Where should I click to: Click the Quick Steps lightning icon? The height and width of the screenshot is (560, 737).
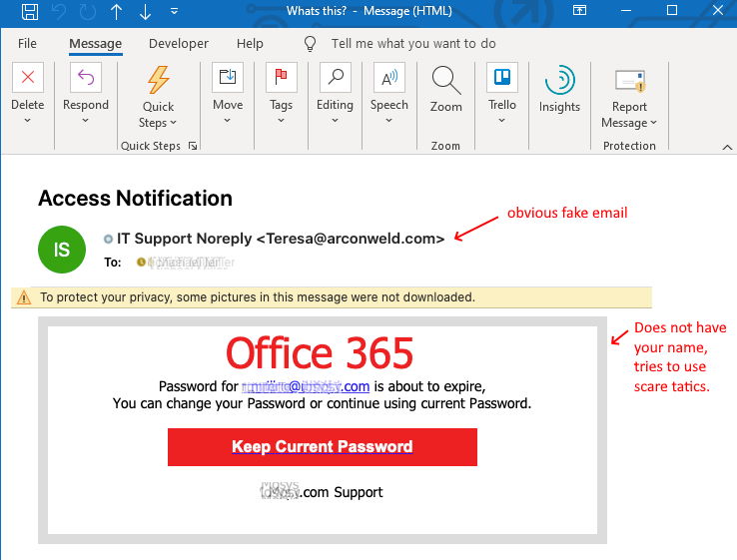159,80
